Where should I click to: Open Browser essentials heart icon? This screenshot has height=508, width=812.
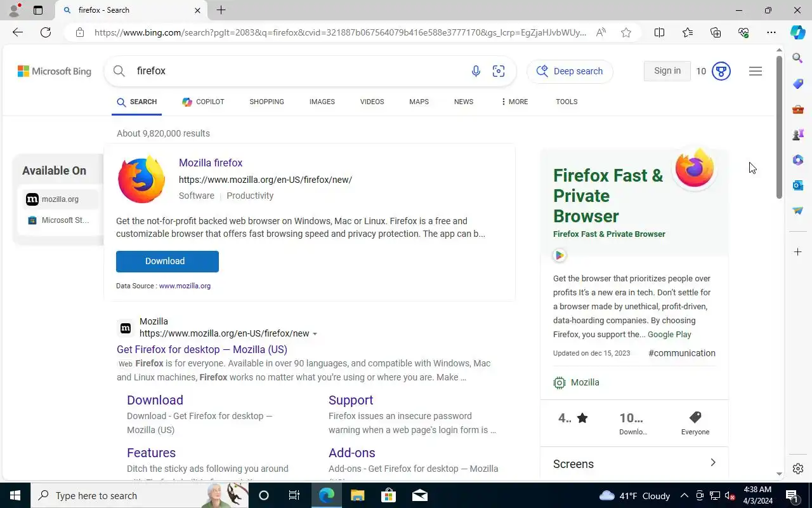[743, 32]
